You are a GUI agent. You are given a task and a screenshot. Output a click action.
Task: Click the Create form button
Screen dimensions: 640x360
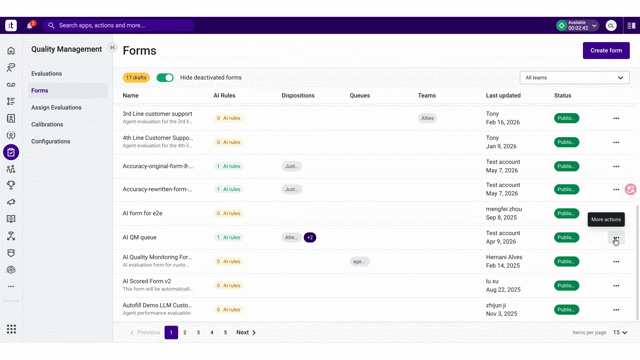606,51
